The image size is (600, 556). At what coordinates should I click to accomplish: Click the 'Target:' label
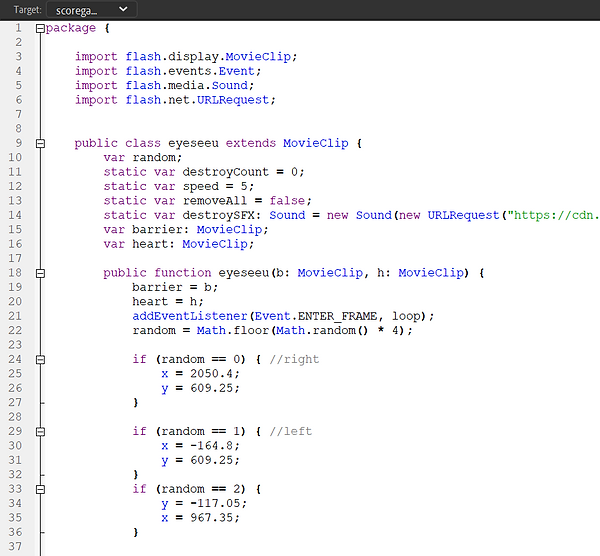click(28, 10)
